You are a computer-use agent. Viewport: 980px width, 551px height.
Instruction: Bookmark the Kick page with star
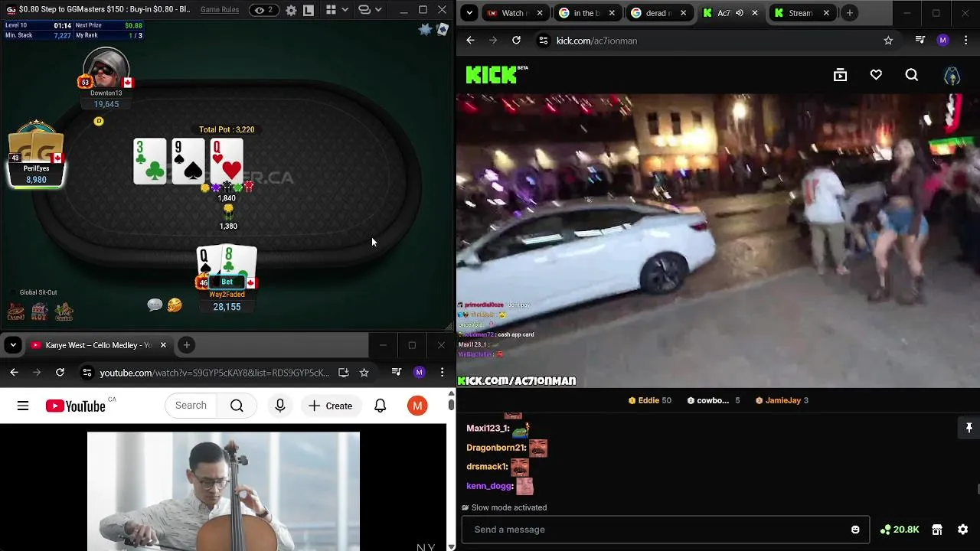(x=888, y=41)
